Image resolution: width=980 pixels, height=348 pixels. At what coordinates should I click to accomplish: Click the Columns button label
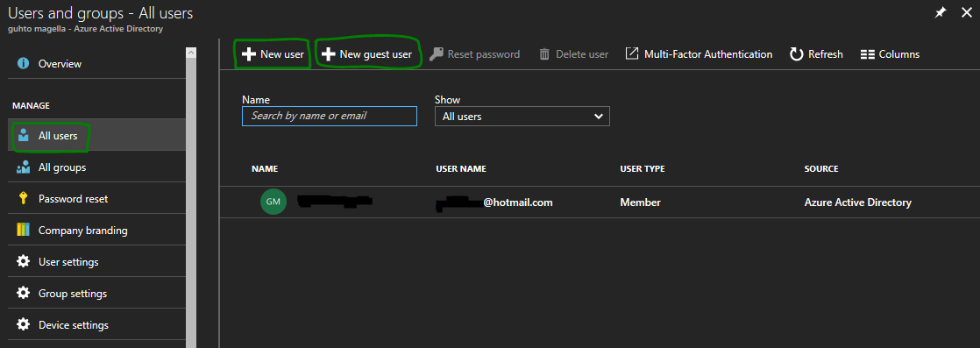899,54
